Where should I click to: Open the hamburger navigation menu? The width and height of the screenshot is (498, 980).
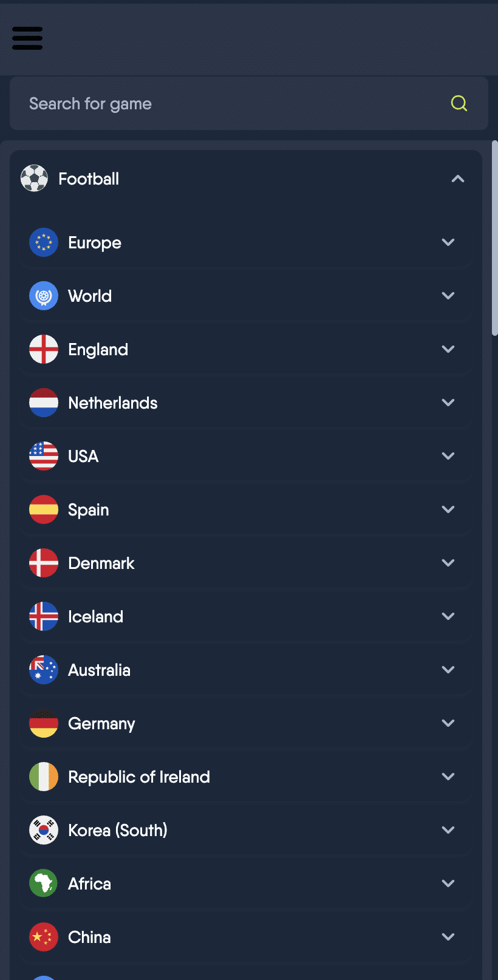(x=27, y=38)
